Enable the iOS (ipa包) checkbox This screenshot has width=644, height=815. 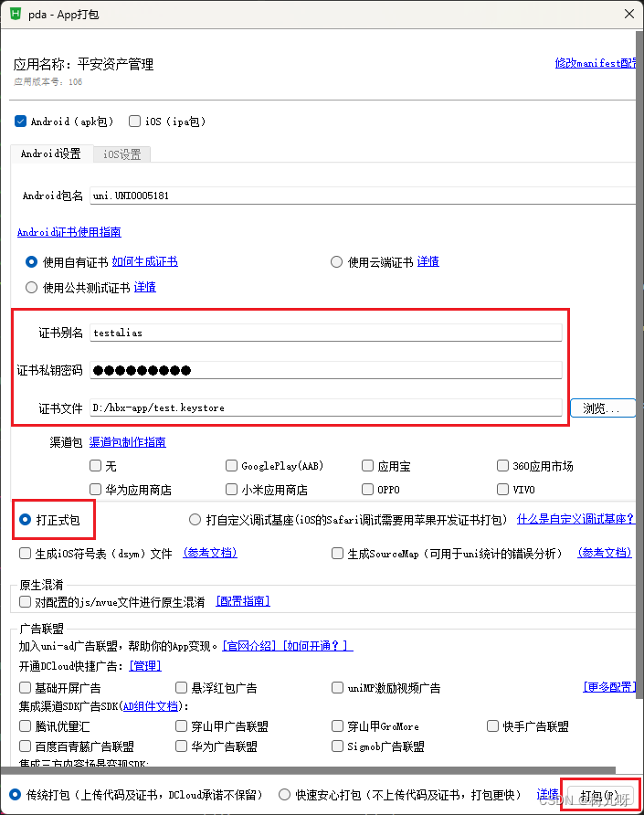coord(134,122)
